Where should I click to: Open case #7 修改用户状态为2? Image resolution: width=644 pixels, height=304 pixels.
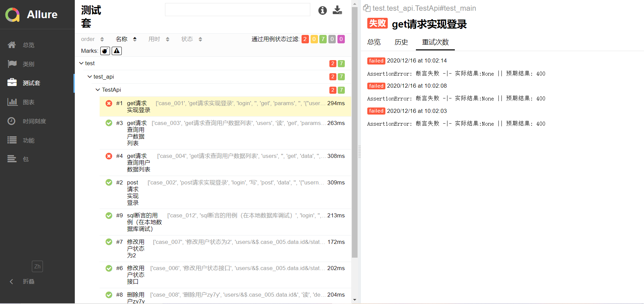(x=225, y=248)
